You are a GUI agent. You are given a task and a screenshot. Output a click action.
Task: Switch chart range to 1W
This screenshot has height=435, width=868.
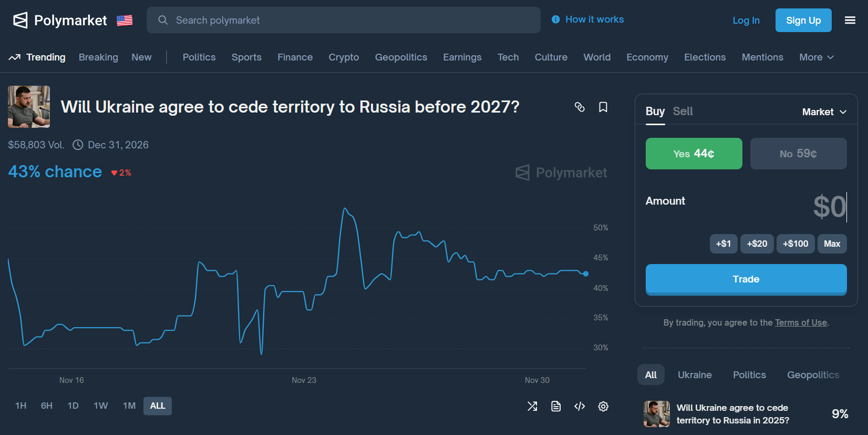click(100, 406)
